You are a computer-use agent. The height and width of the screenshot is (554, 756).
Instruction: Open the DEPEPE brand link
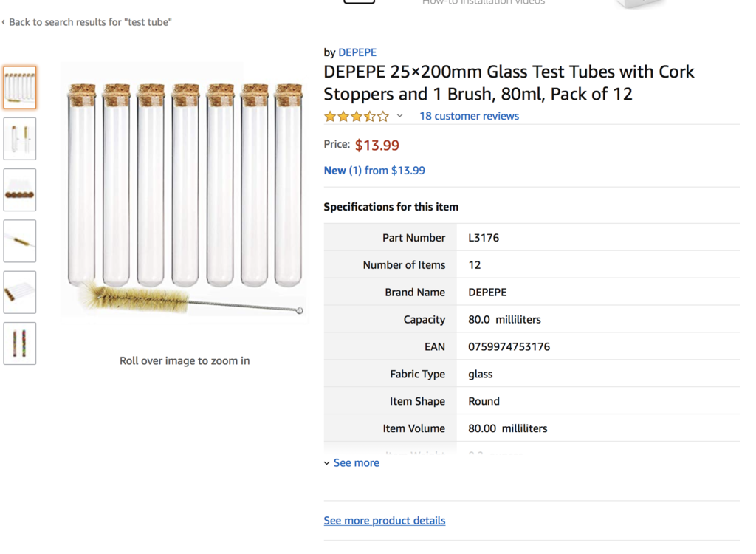pos(357,52)
